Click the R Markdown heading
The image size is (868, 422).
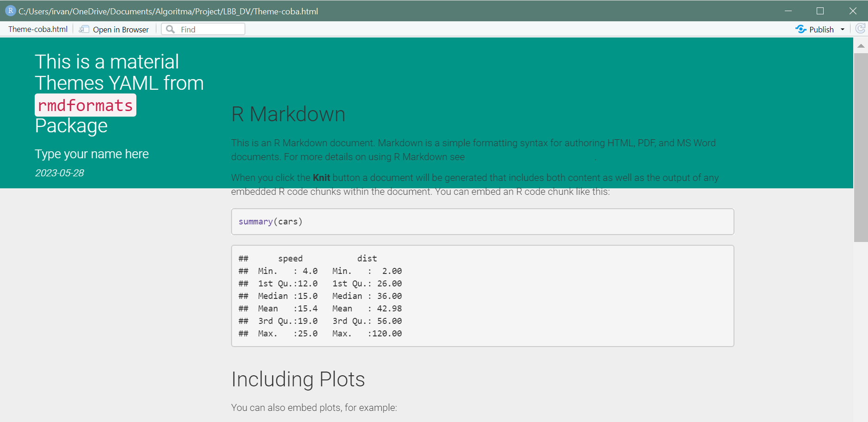(288, 114)
